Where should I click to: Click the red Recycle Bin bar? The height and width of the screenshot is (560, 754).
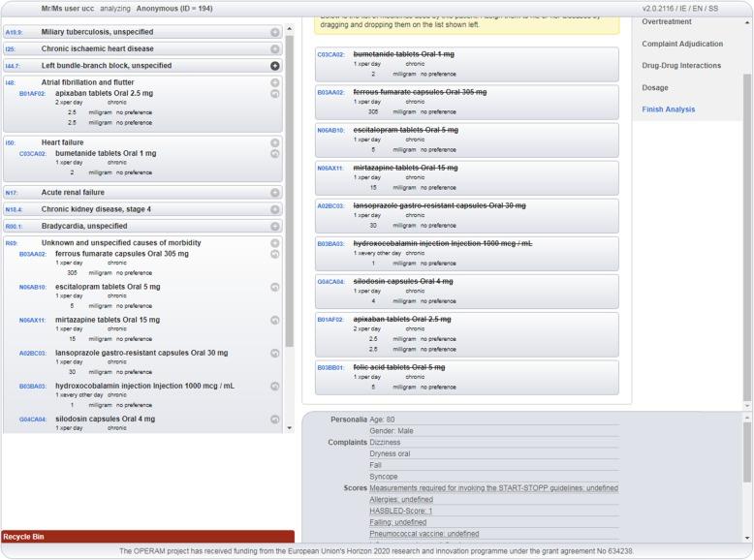pyautogui.click(x=147, y=536)
